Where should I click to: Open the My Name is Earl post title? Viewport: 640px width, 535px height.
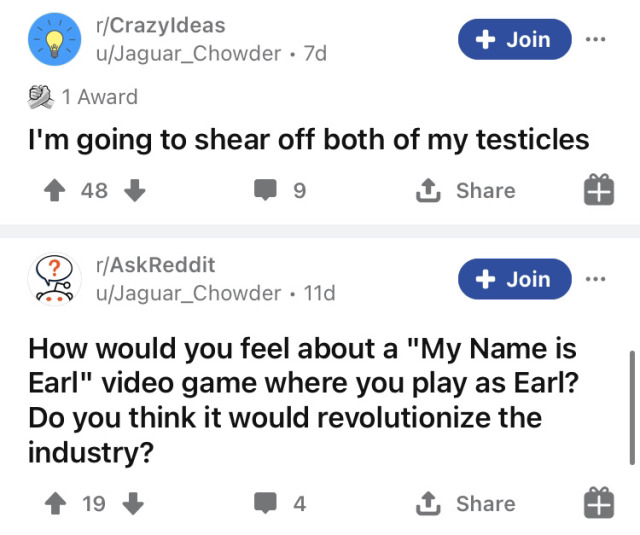[303, 400]
